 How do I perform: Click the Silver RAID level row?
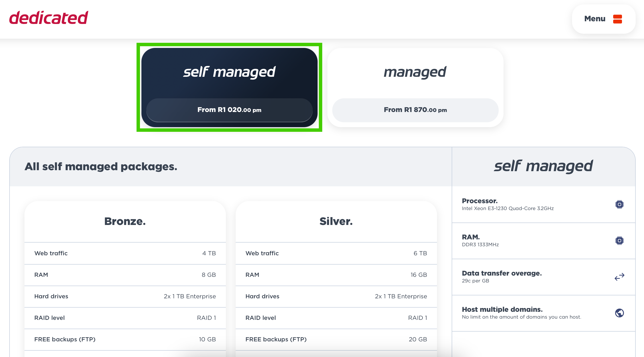[x=336, y=318]
